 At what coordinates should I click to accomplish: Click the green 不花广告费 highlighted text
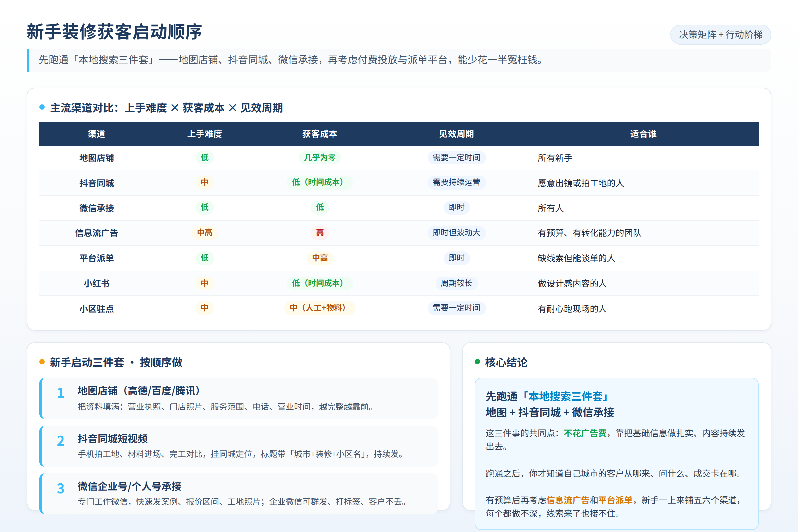pyautogui.click(x=585, y=433)
